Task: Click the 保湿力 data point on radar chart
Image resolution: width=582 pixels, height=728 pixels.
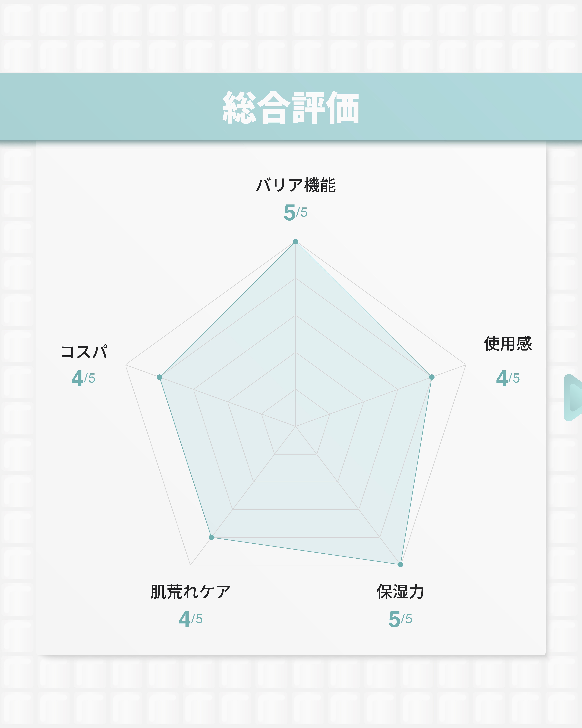Action: (401, 565)
